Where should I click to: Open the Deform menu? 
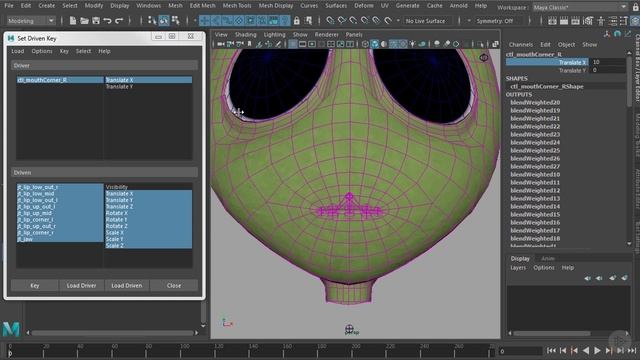(364, 6)
